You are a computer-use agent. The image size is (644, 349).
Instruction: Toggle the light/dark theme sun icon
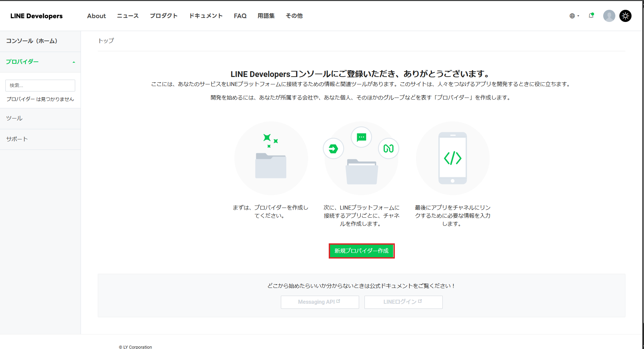click(625, 16)
